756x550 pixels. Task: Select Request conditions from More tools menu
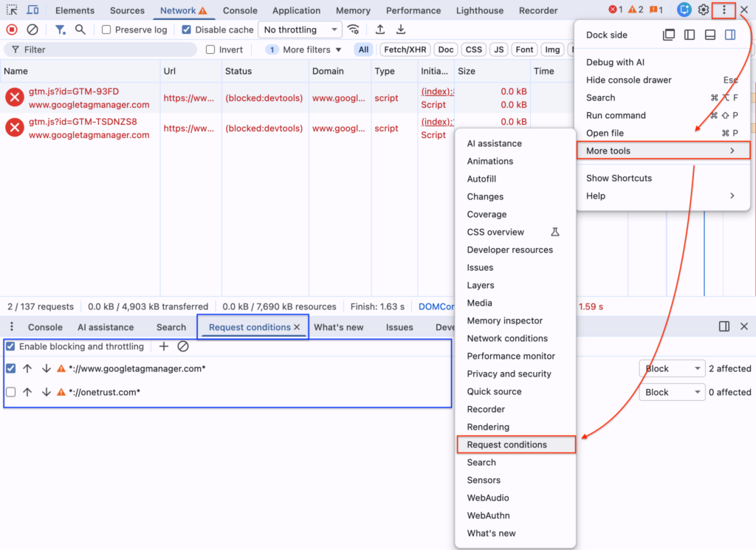(506, 444)
